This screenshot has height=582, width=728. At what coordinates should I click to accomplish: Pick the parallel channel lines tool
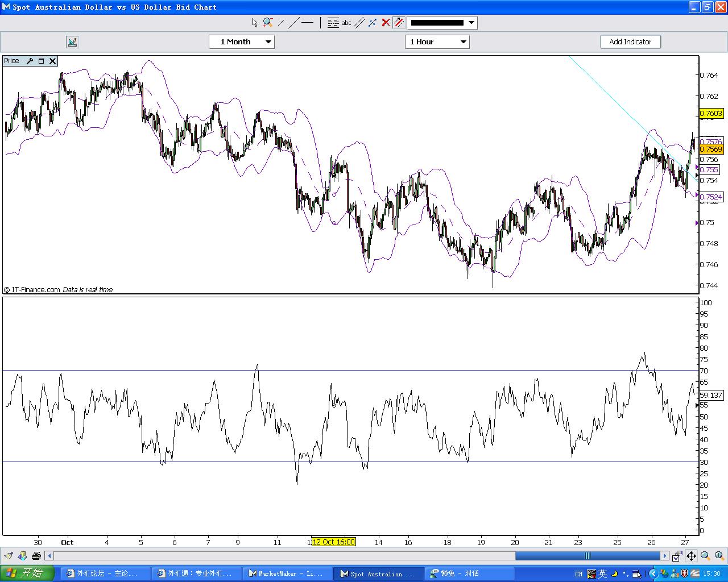pos(359,23)
